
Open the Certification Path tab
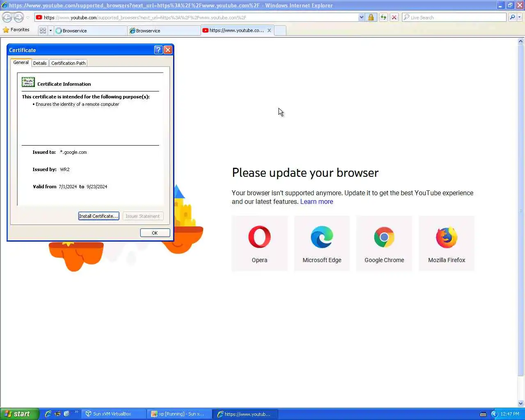[x=68, y=63]
